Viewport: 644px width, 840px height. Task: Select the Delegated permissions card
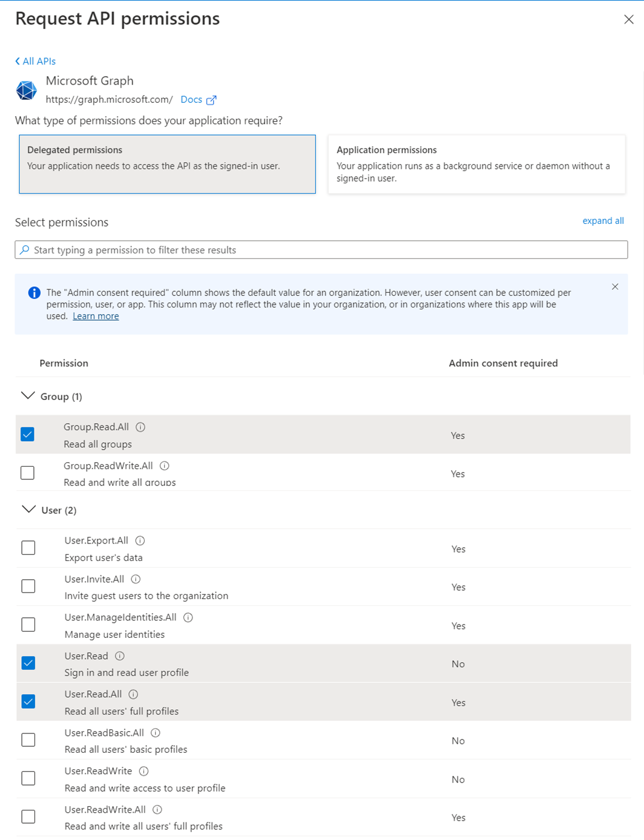(x=167, y=164)
